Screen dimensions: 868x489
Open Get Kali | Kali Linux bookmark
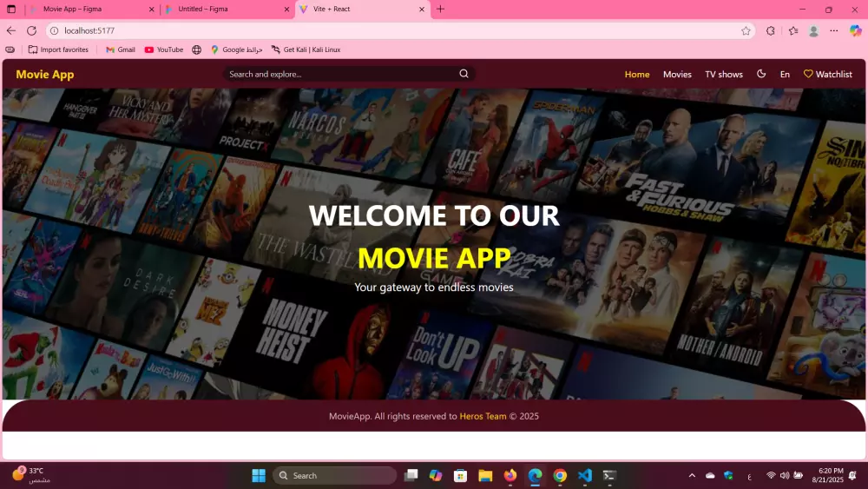(306, 50)
